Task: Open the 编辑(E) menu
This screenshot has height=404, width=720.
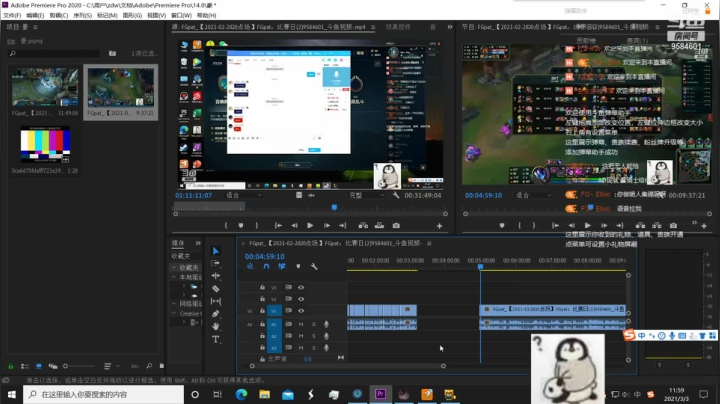Action: tap(35, 16)
